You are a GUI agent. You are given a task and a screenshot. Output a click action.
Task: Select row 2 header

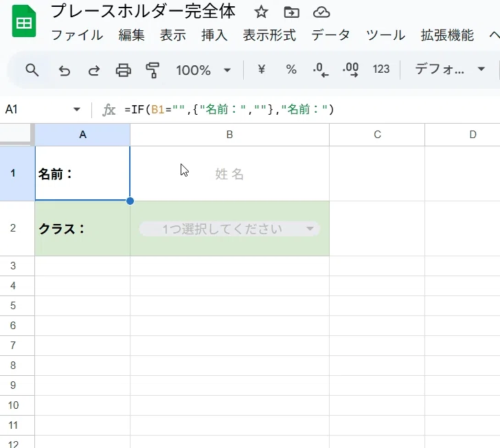click(x=17, y=229)
